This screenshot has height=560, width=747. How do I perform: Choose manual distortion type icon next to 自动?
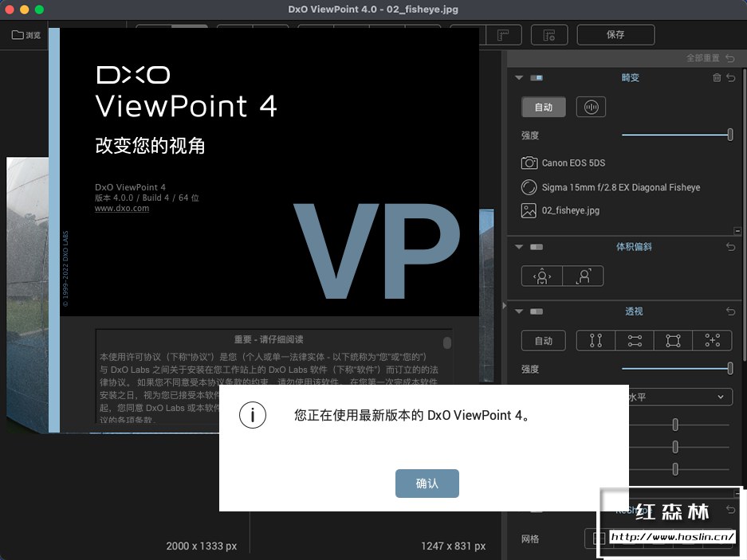pos(592,108)
